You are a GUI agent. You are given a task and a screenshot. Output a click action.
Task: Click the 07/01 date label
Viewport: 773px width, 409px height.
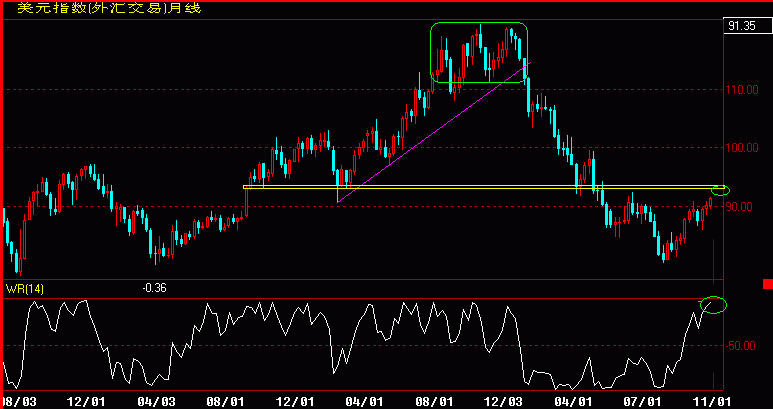(644, 402)
